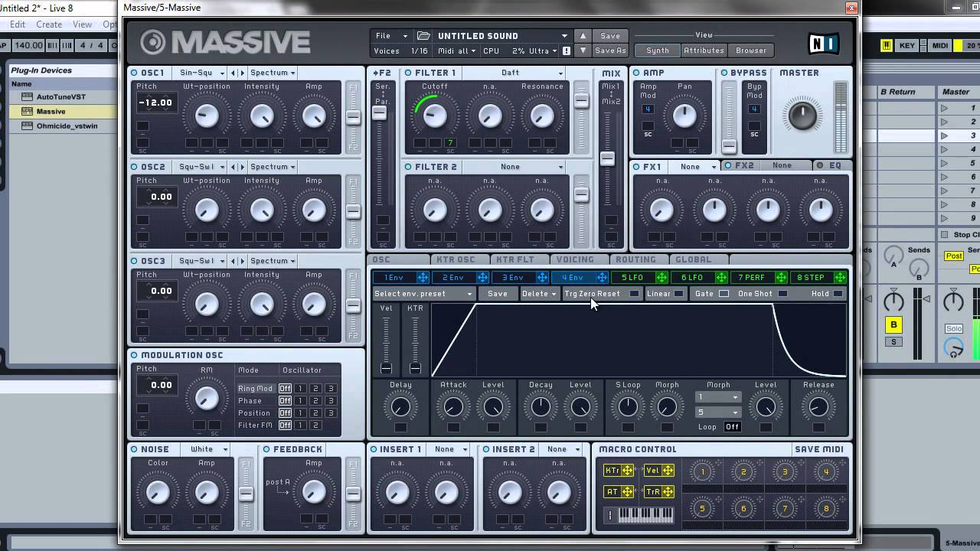The height and width of the screenshot is (551, 980).
Task: Switch to the GLOBAL tab
Action: (x=694, y=260)
